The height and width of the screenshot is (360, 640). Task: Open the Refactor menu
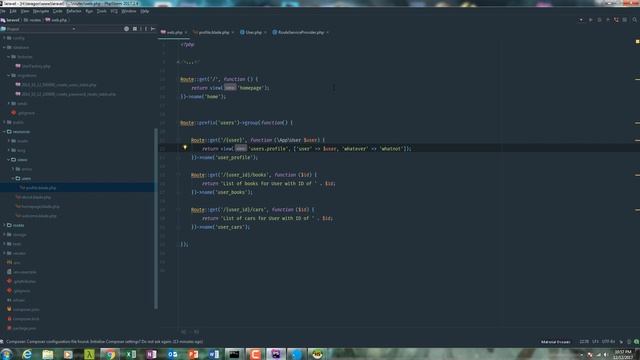(74, 11)
